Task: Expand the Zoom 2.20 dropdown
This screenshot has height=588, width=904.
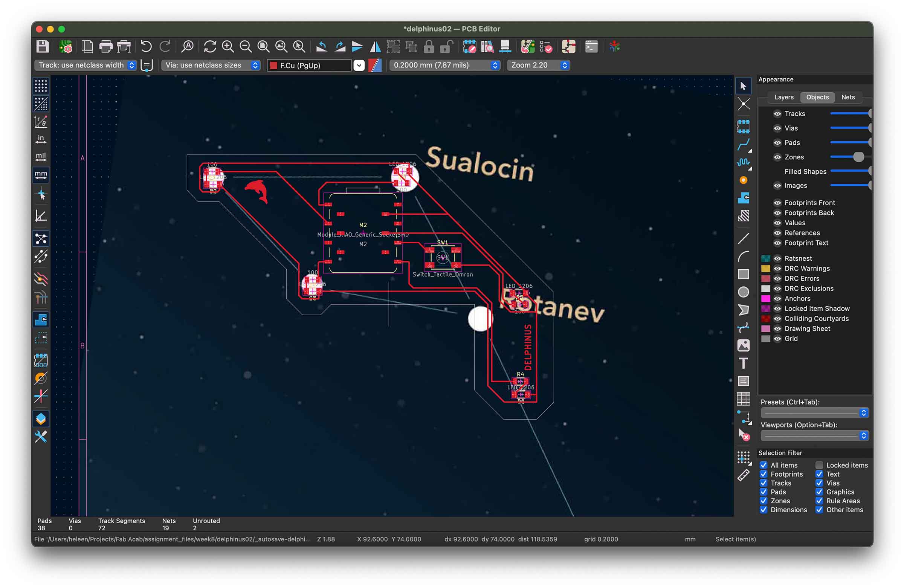Action: (539, 65)
